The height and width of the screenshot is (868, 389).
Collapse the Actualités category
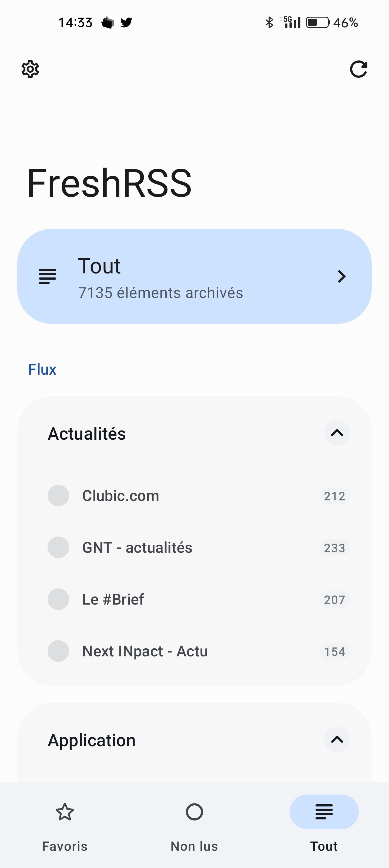coord(337,433)
